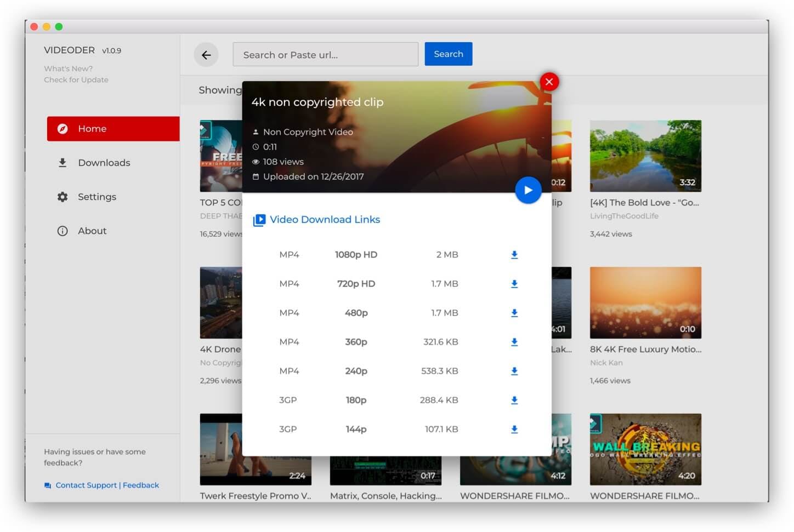This screenshot has width=794, height=532.
Task: Click the Nick Kan channel name
Action: (x=606, y=363)
